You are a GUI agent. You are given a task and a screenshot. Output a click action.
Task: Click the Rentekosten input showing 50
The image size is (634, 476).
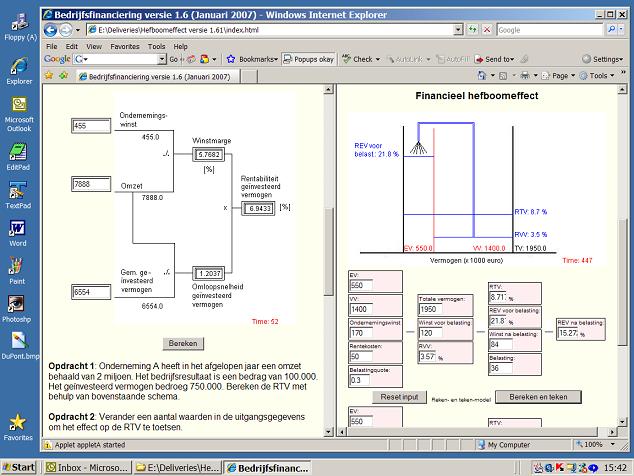[361, 357]
